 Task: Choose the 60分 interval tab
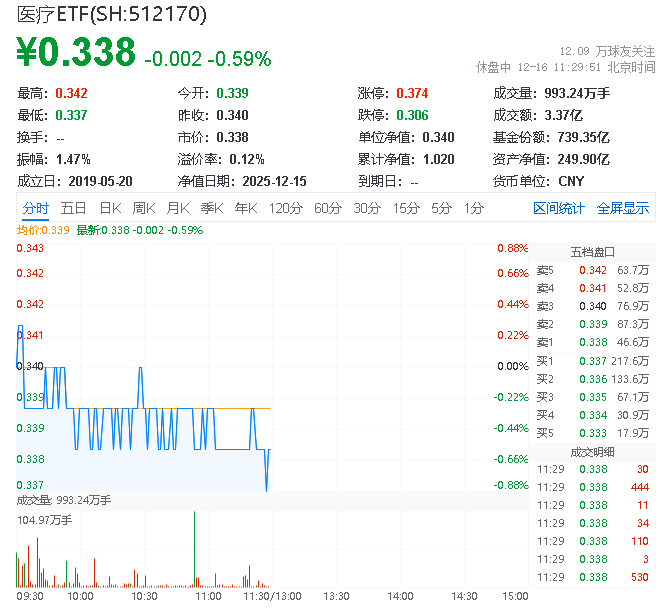tap(328, 208)
